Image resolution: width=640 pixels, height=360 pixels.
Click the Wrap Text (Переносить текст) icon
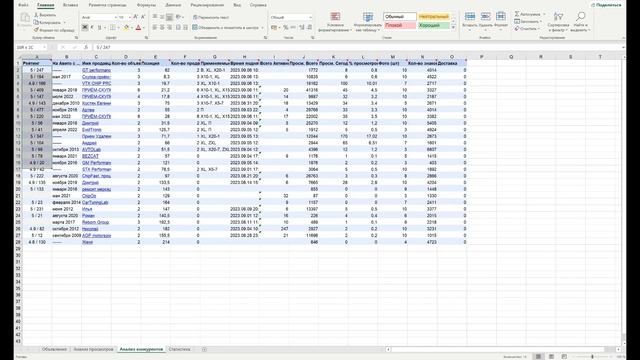coord(195,17)
